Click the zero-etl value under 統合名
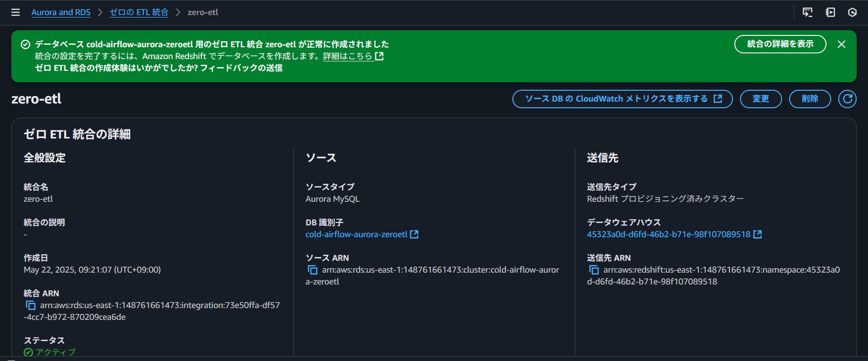 [38, 199]
